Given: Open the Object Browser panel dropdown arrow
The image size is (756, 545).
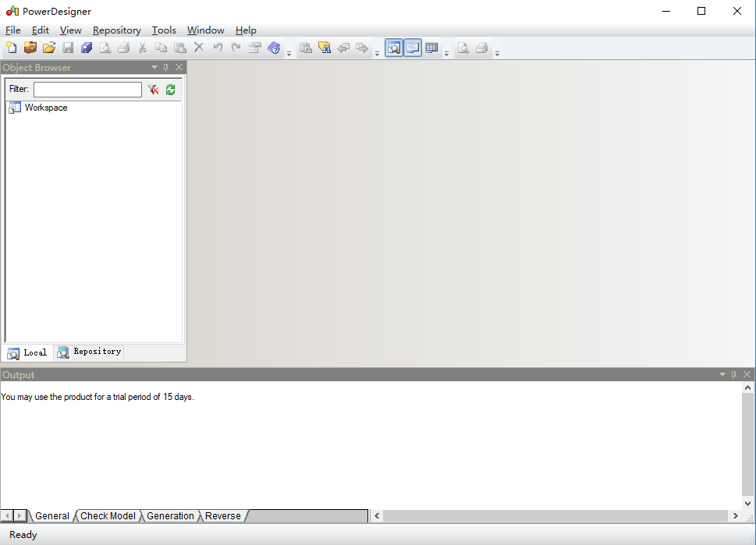Looking at the screenshot, I should click(x=154, y=68).
